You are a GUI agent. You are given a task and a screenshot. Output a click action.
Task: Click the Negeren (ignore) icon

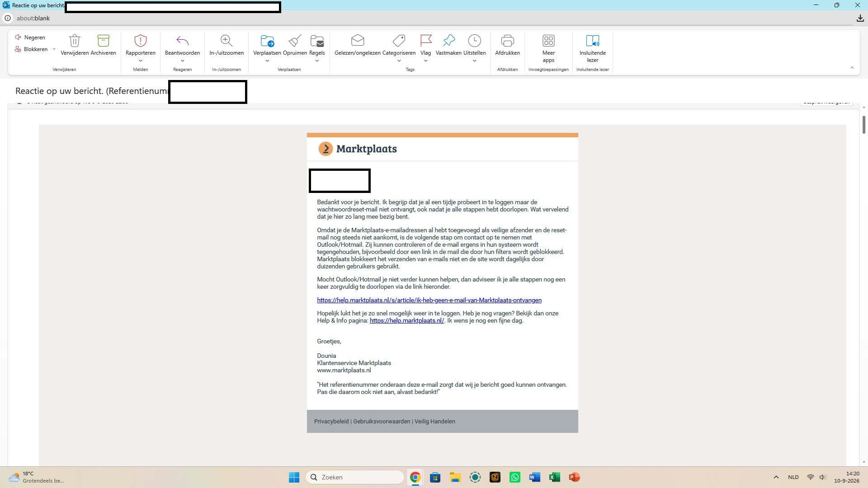tap(18, 37)
